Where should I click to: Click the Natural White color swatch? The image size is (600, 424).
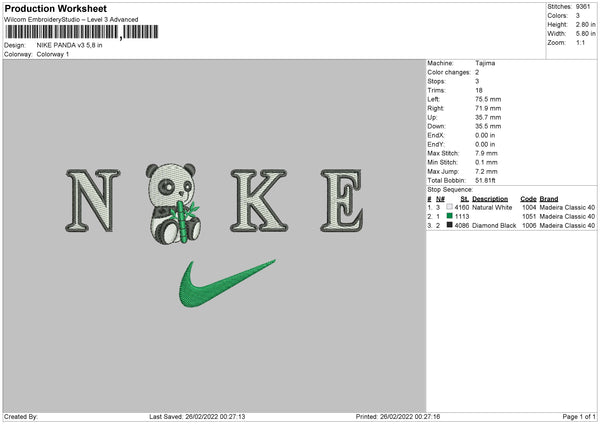tap(449, 207)
